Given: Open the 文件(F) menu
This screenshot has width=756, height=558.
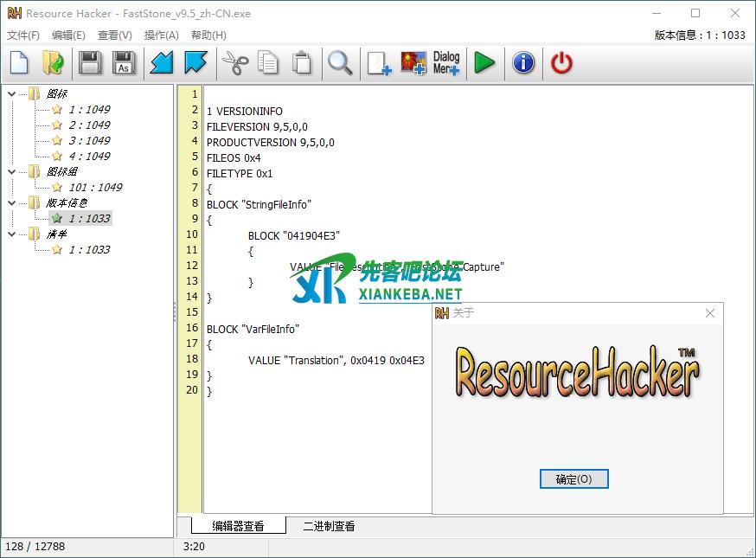Looking at the screenshot, I should [x=23, y=35].
